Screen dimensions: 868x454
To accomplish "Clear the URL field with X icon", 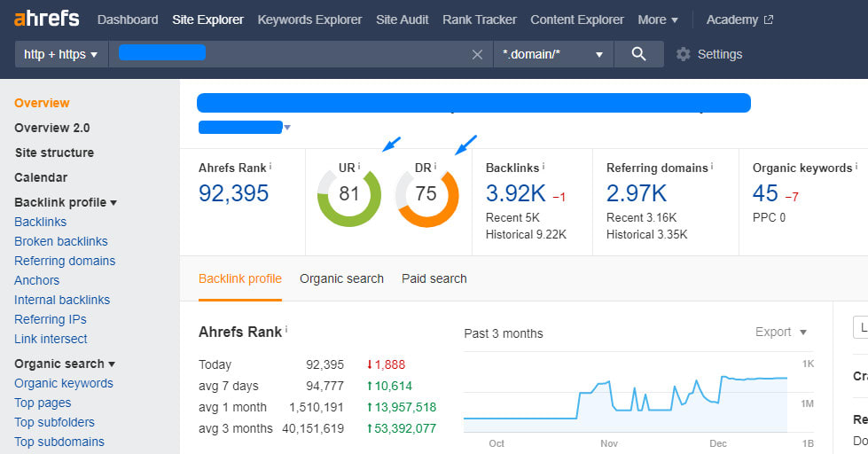I will [477, 55].
